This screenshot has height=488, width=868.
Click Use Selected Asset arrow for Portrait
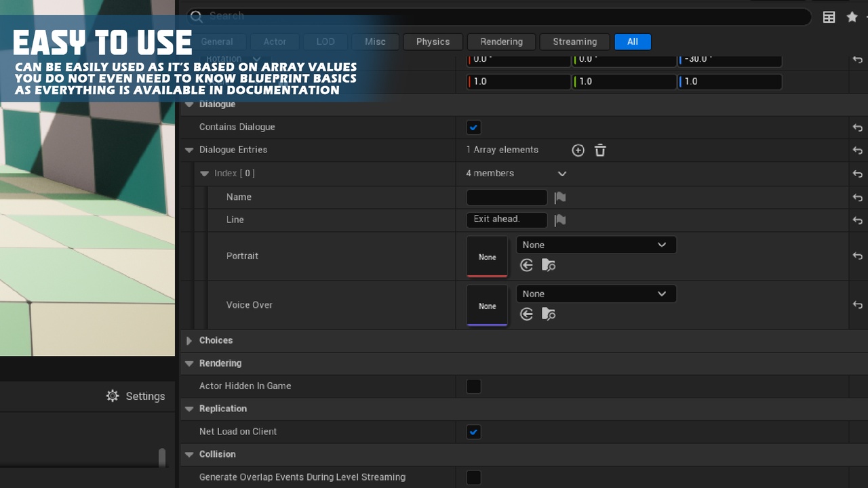[x=527, y=265]
